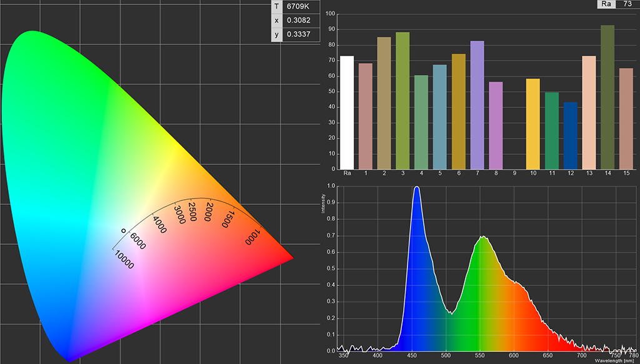Click the dark blue CRI bar labeled 12
This screenshot has width=640, height=364.
(x=571, y=135)
